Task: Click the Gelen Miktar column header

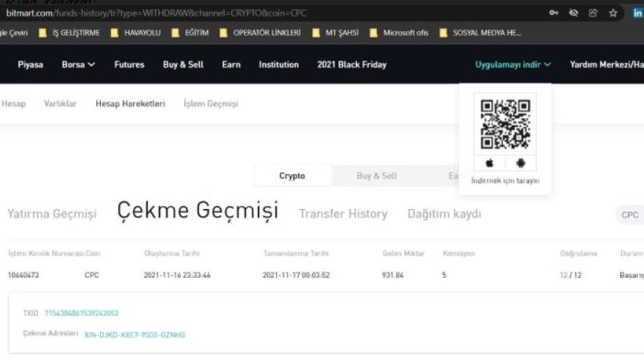Action: coord(404,253)
